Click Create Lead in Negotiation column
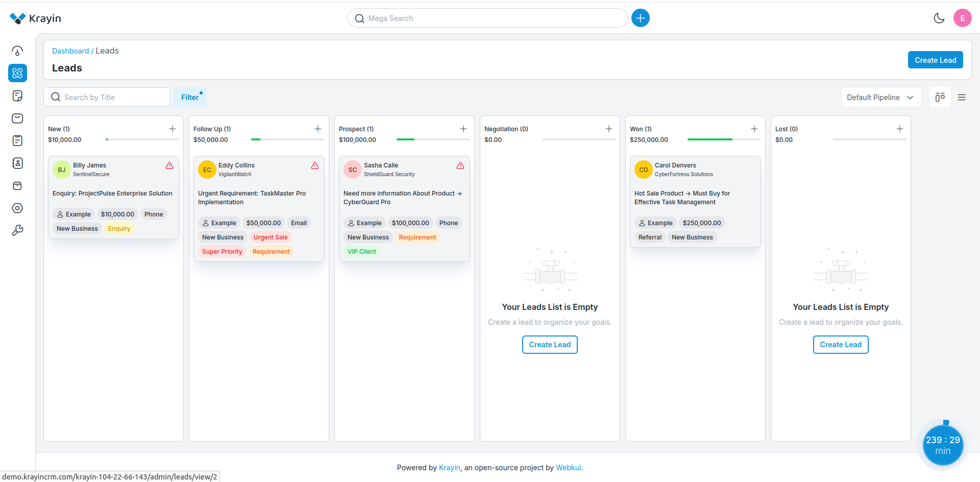Viewport: 980px width, 482px height. point(550,345)
